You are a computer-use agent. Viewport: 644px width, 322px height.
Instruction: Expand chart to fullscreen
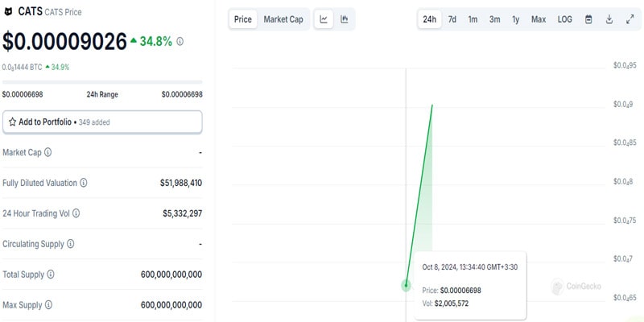coord(630,19)
